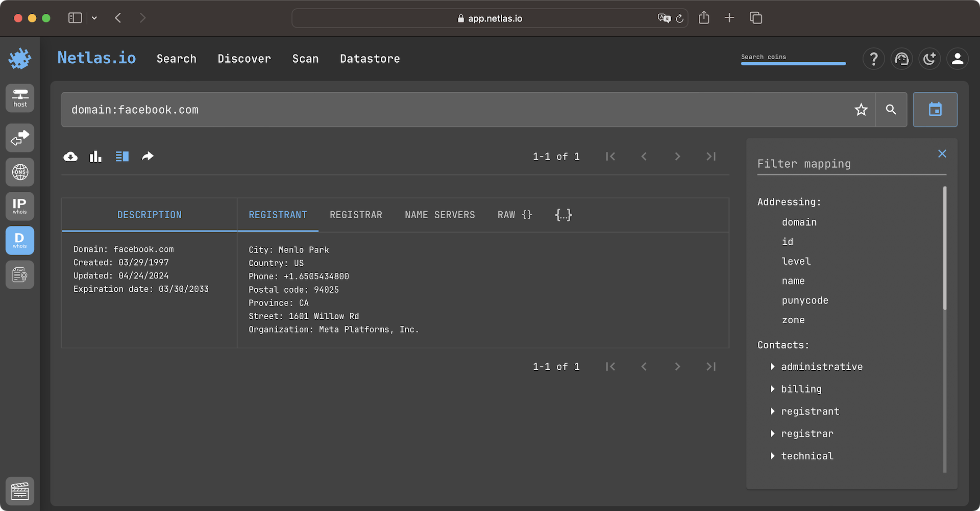Open the report statistics view
This screenshot has width=980, height=511.
[x=95, y=156]
